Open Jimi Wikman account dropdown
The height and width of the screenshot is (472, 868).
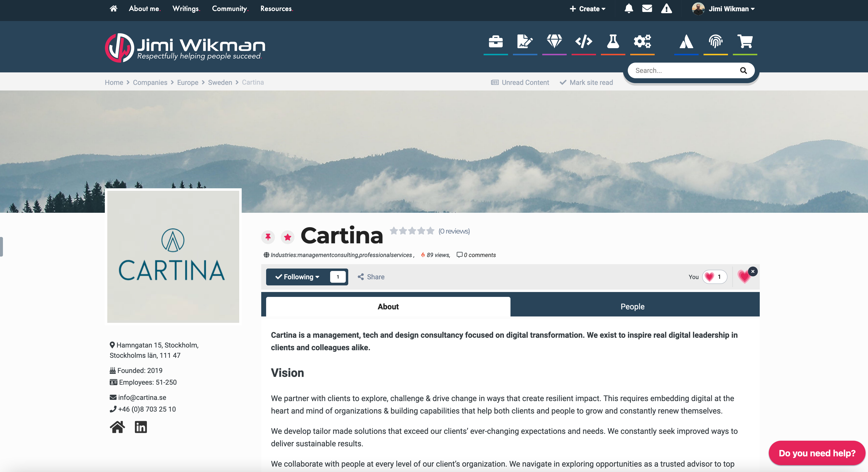pyautogui.click(x=732, y=9)
